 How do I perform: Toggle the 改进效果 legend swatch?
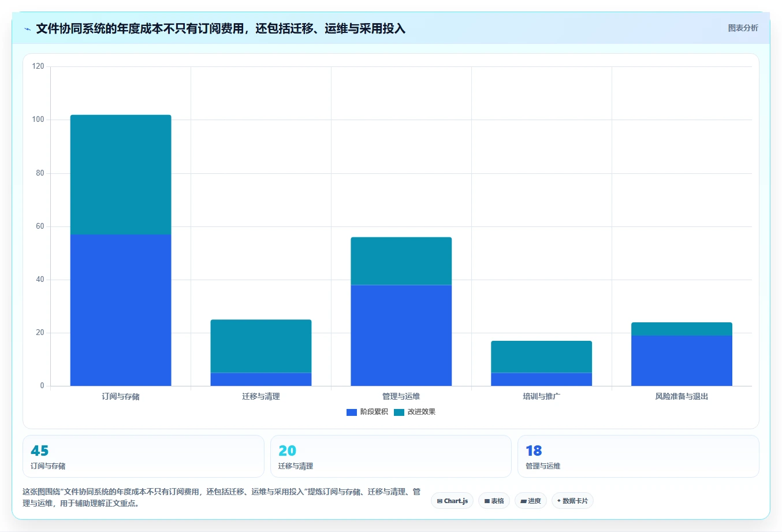399,412
